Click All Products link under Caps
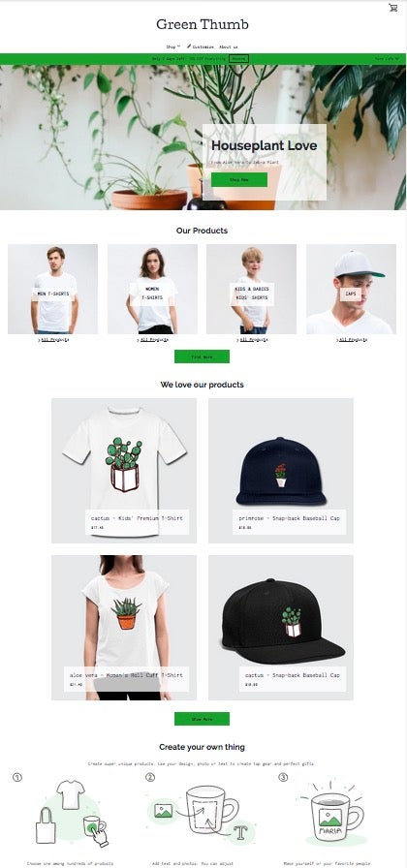This screenshot has height=868, width=407. [x=352, y=340]
